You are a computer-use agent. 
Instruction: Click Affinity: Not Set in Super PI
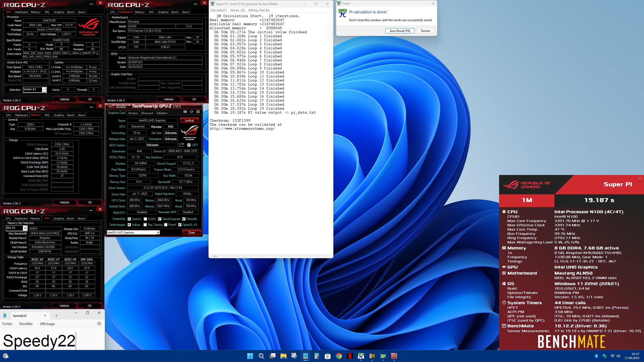click(x=259, y=10)
